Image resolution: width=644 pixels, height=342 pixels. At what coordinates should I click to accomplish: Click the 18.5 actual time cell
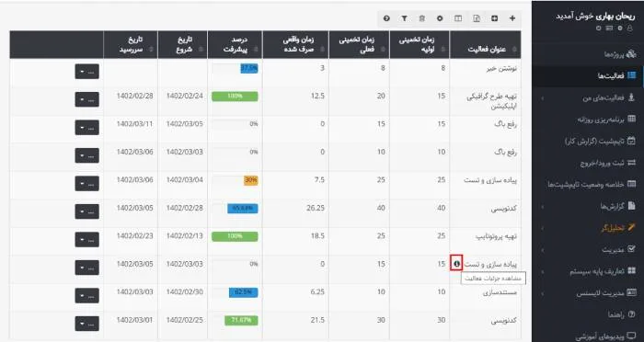(x=318, y=236)
